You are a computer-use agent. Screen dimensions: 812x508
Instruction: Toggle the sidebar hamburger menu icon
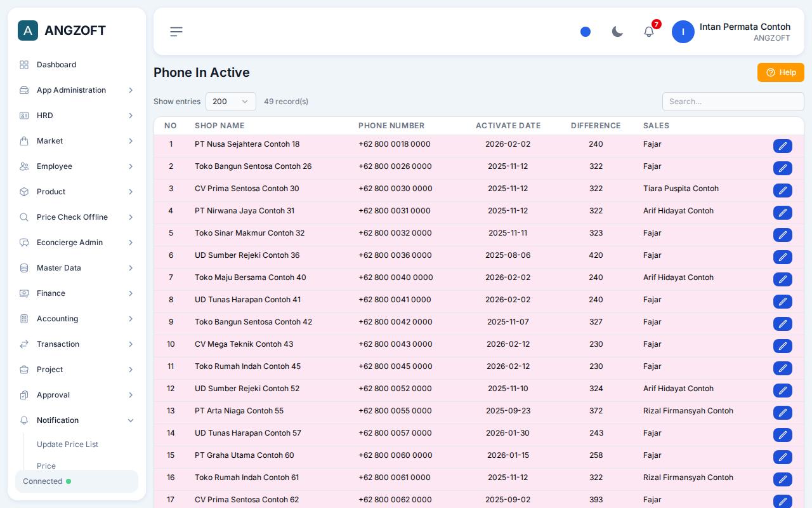pyautogui.click(x=176, y=32)
